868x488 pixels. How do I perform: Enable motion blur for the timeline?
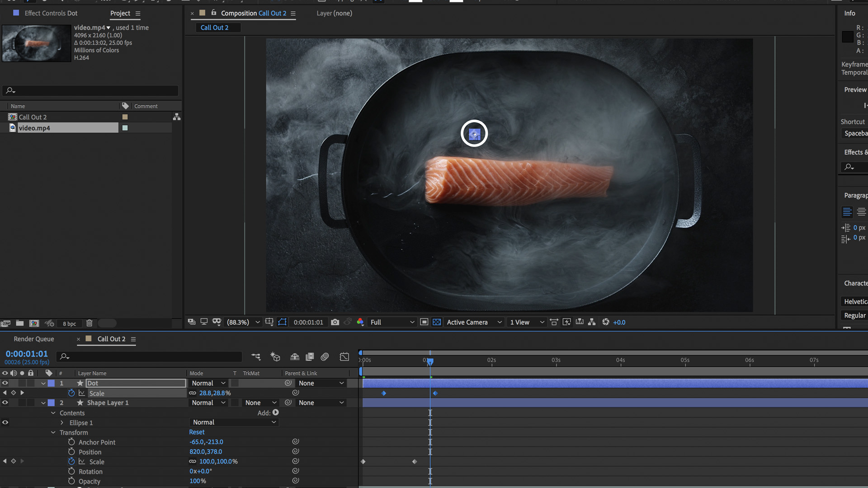[x=325, y=357]
